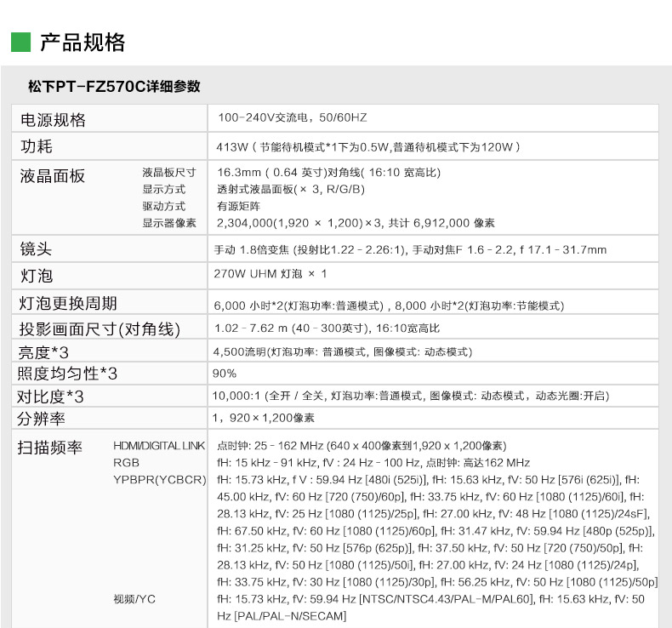This screenshot has width=672, height=628.
Task: Click the 灯泡更换周期 row label
Action: coord(68,304)
